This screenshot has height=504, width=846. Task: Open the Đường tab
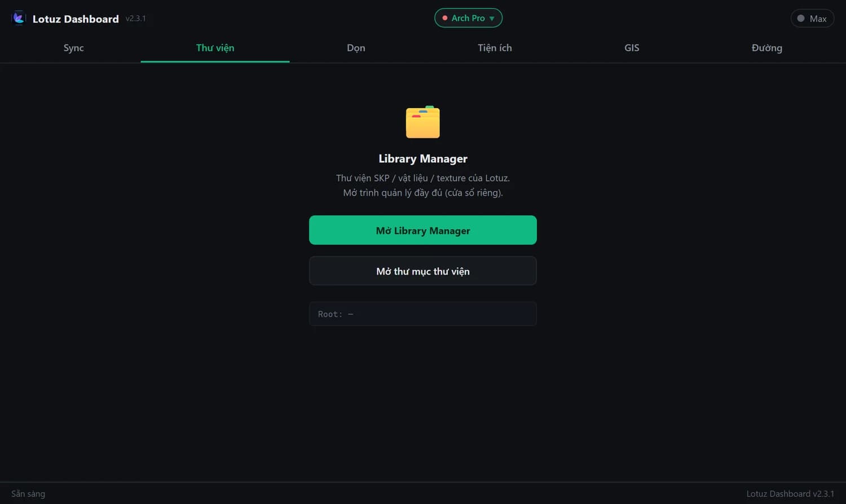pyautogui.click(x=766, y=48)
